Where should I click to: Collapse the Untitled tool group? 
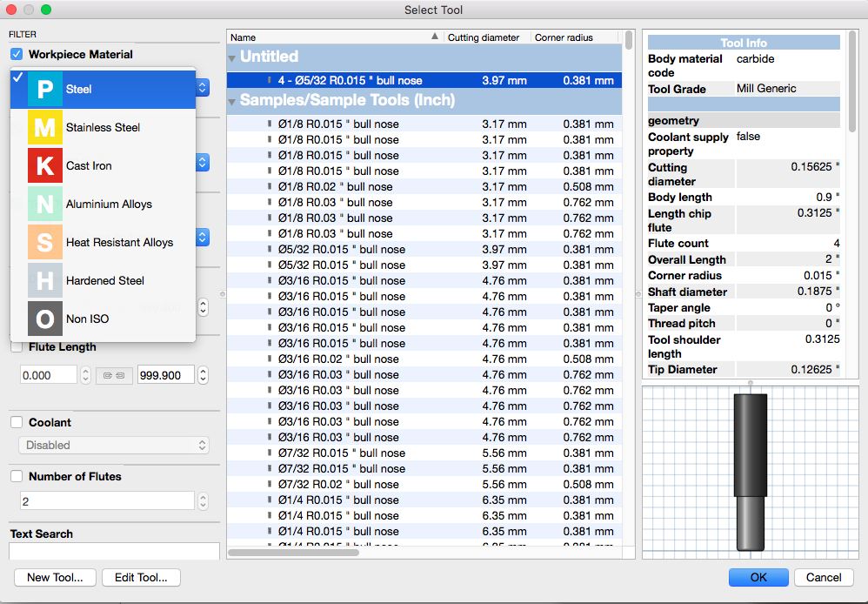(232, 57)
